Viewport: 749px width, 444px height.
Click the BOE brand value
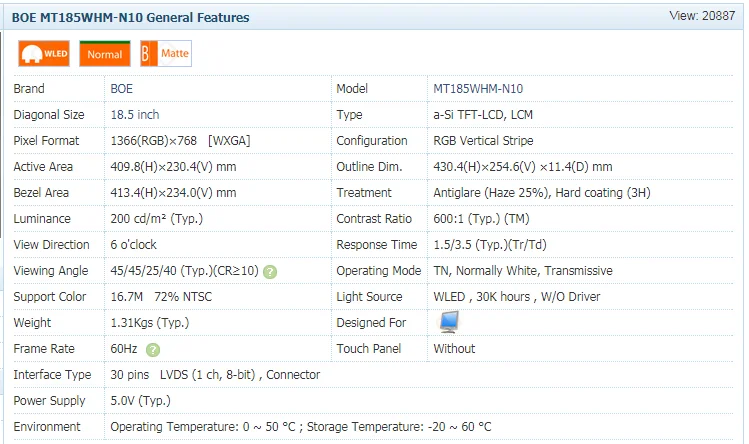point(123,89)
